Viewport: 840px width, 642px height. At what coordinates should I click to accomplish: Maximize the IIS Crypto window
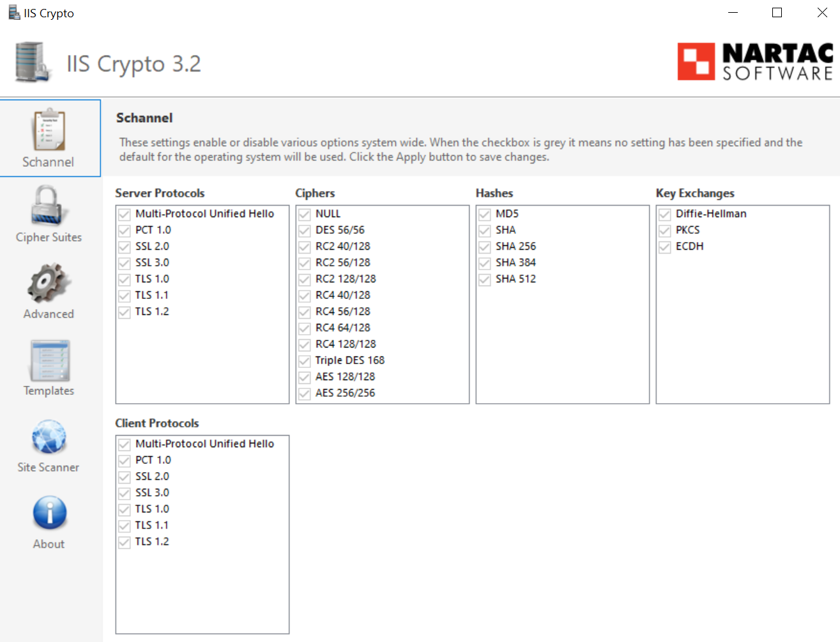[x=777, y=13]
